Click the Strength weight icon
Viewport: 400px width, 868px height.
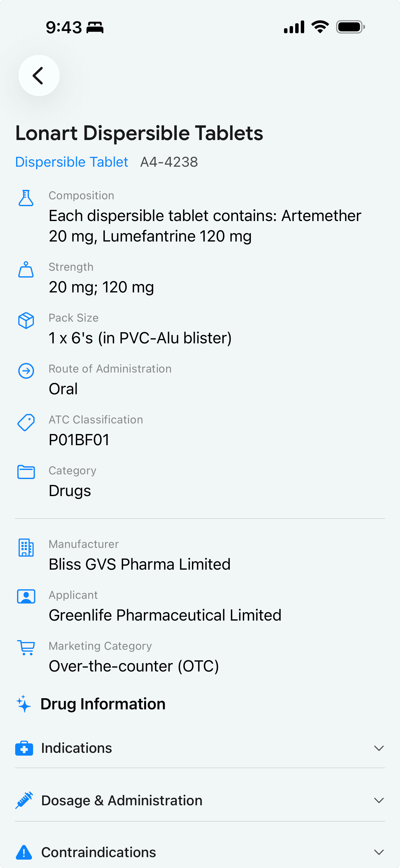tap(26, 269)
